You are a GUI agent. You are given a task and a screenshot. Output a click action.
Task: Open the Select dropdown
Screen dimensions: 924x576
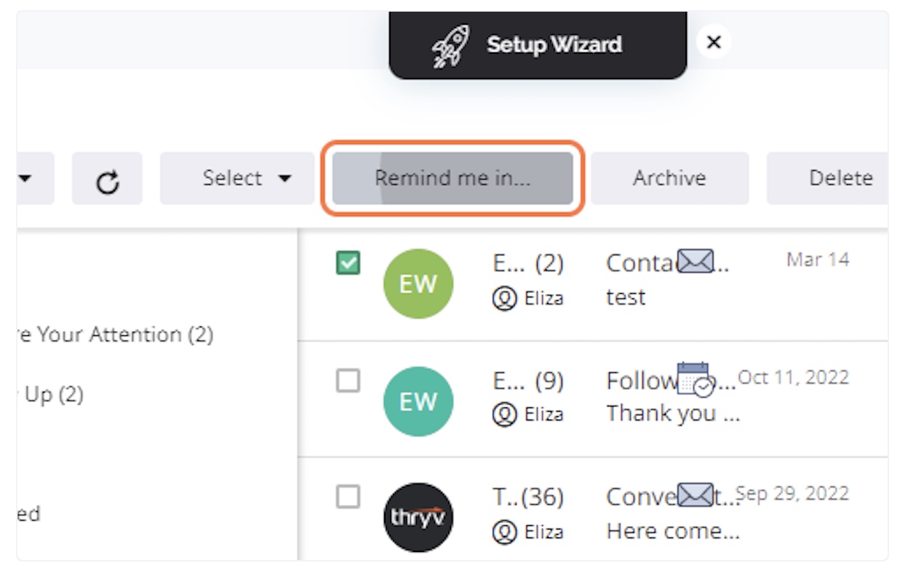coord(237,178)
